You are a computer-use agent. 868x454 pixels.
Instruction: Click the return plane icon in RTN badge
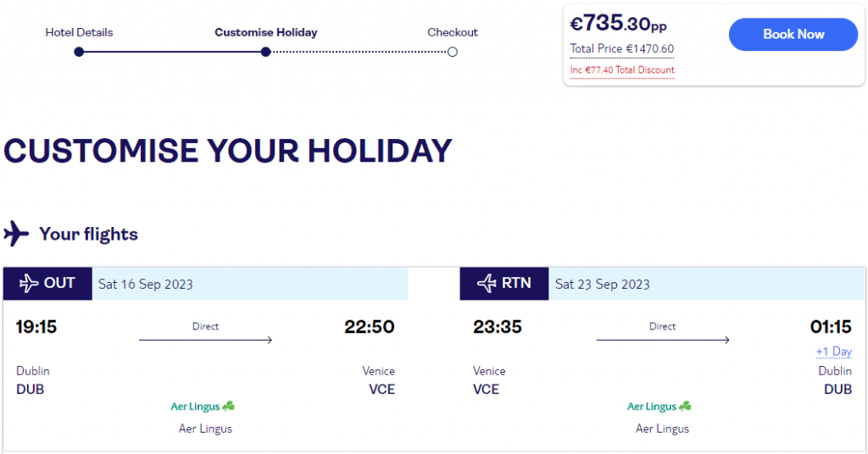pyautogui.click(x=487, y=284)
